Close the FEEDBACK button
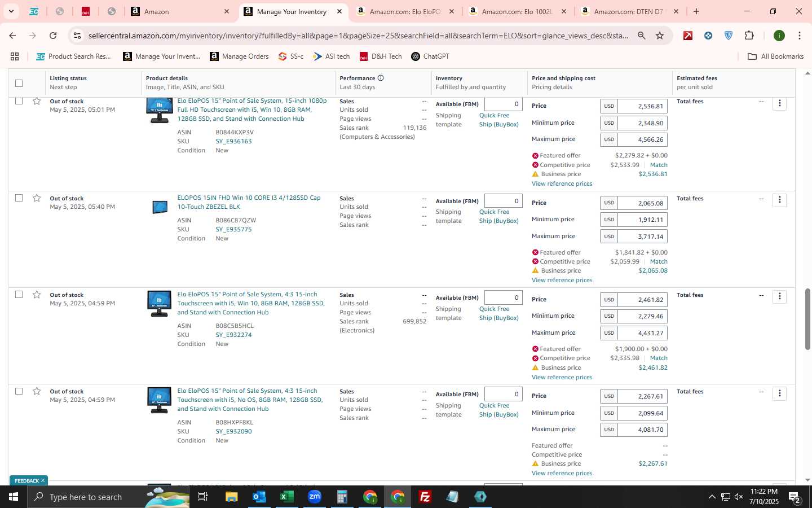Screen dimensions: 812x508 43,480
